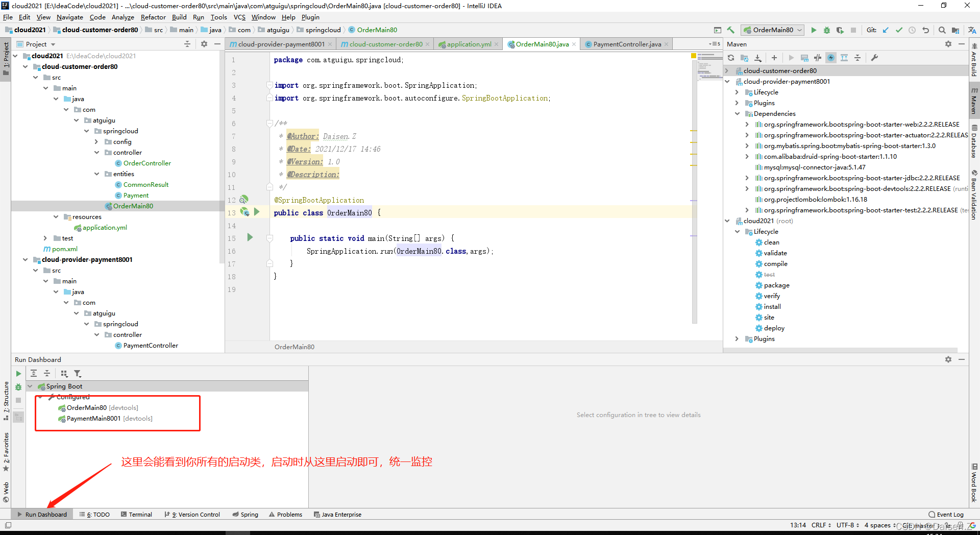Click run gutter icon at class declaration
The width and height of the screenshot is (980, 535).
pos(257,212)
